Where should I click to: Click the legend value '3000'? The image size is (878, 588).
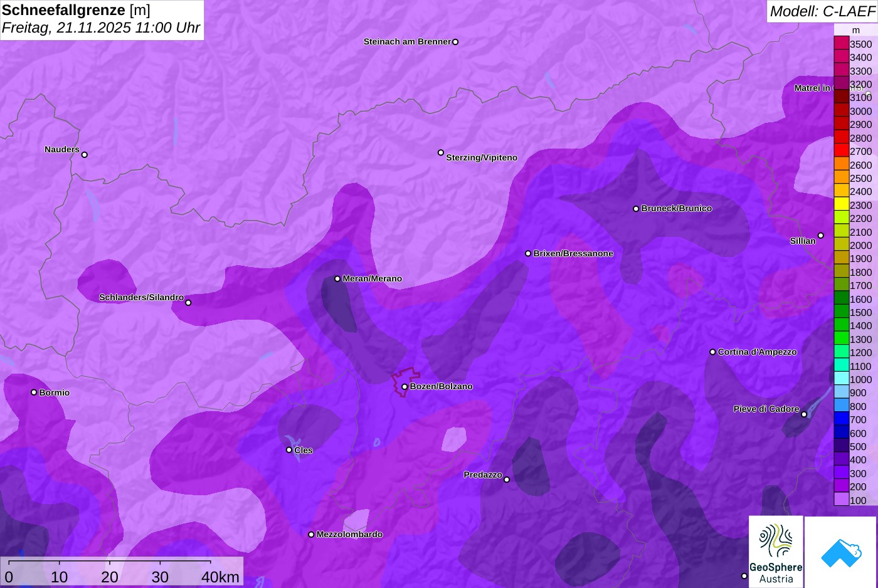861,112
